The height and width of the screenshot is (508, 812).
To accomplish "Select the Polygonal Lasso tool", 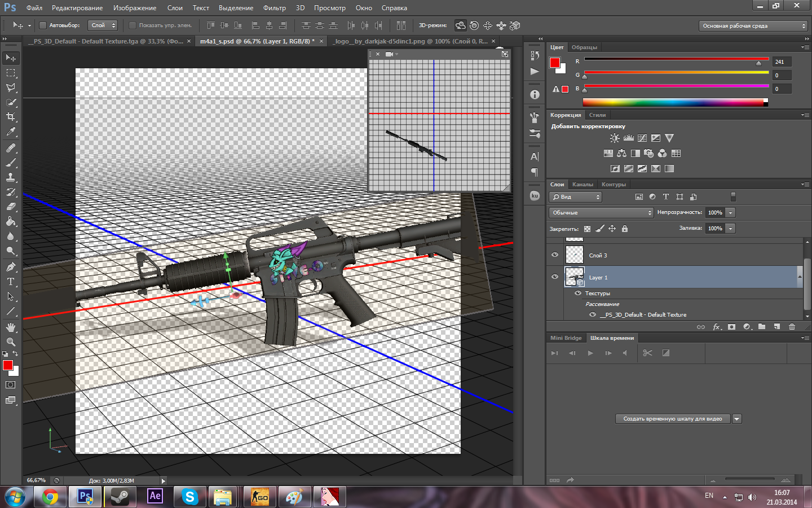I will coord(11,87).
